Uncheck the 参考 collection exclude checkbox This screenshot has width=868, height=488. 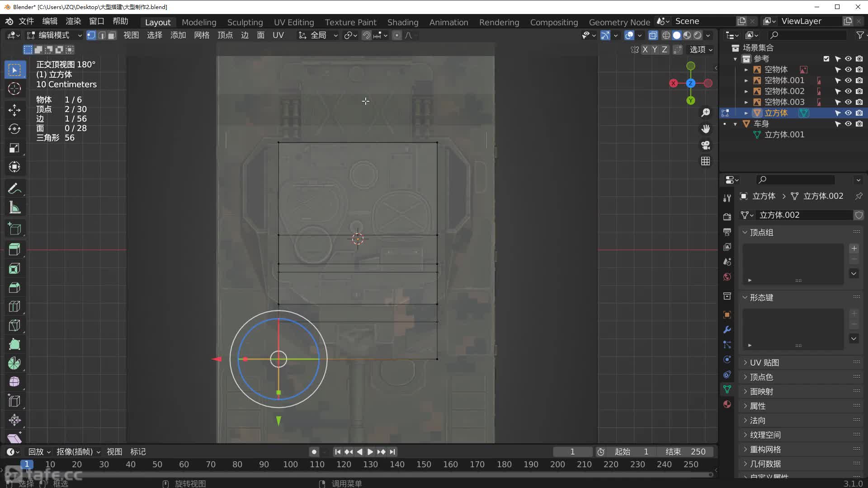[826, 59]
